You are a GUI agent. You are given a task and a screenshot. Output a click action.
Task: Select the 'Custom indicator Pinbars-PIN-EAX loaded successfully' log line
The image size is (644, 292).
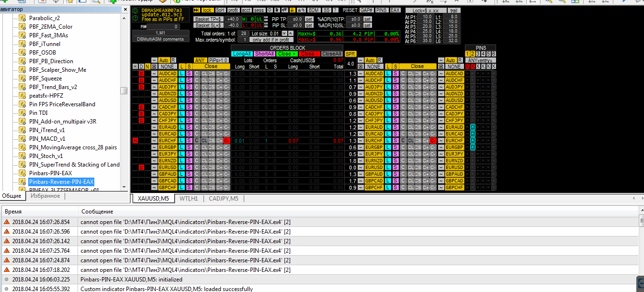(x=320, y=289)
